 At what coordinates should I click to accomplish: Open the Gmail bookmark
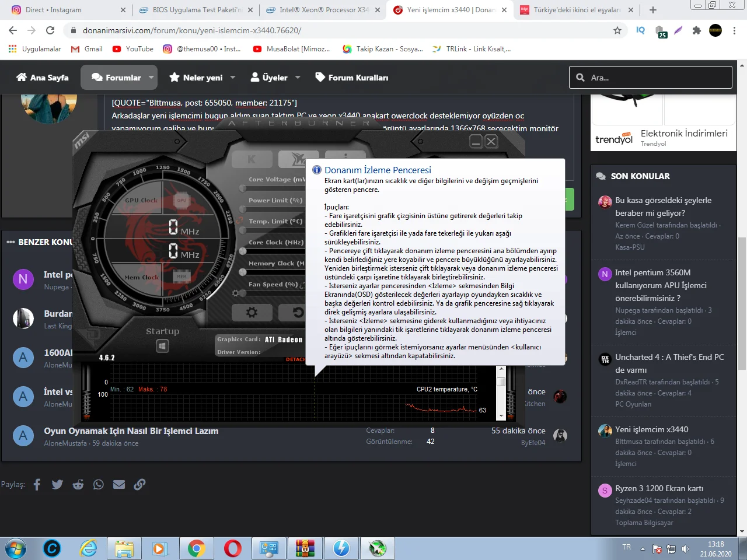[86, 49]
